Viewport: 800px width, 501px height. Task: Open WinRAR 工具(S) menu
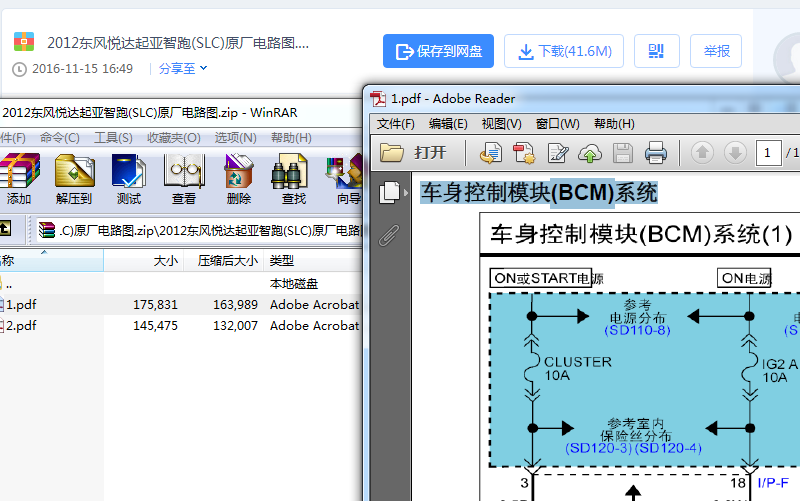tap(113, 138)
